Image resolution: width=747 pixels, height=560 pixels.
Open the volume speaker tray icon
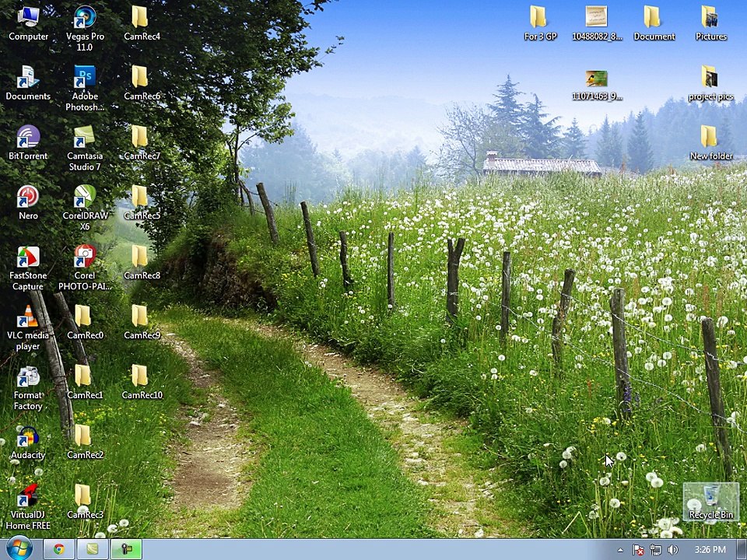(x=672, y=550)
